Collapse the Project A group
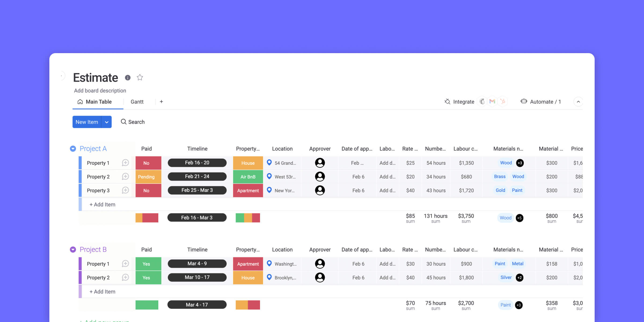This screenshot has height=322, width=644. tap(73, 149)
